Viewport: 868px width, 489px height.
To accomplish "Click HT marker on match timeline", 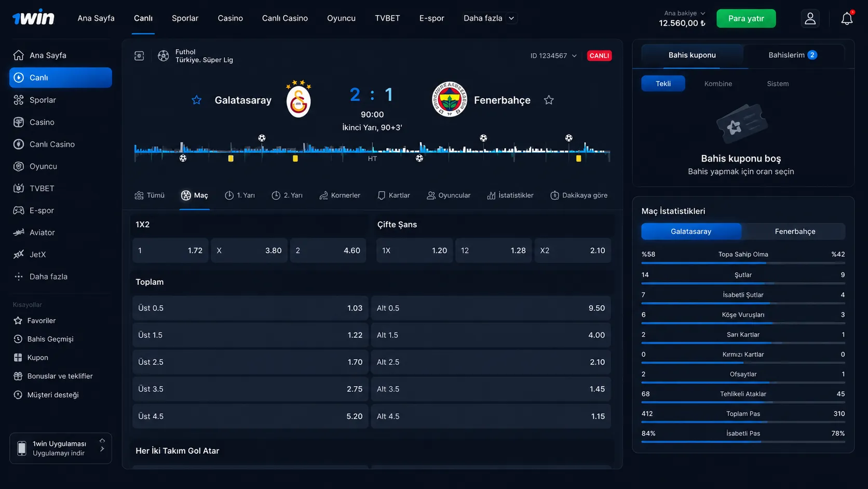I will [372, 158].
